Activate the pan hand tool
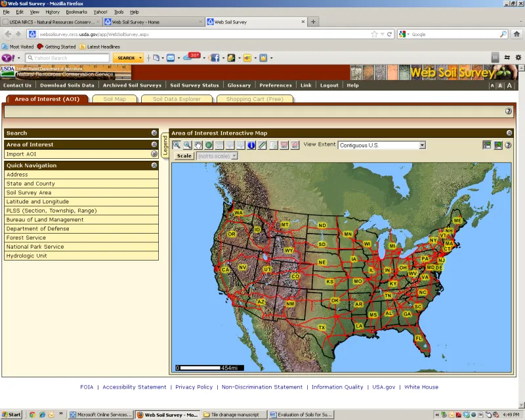Screen dimensions: 525x420 (198, 145)
